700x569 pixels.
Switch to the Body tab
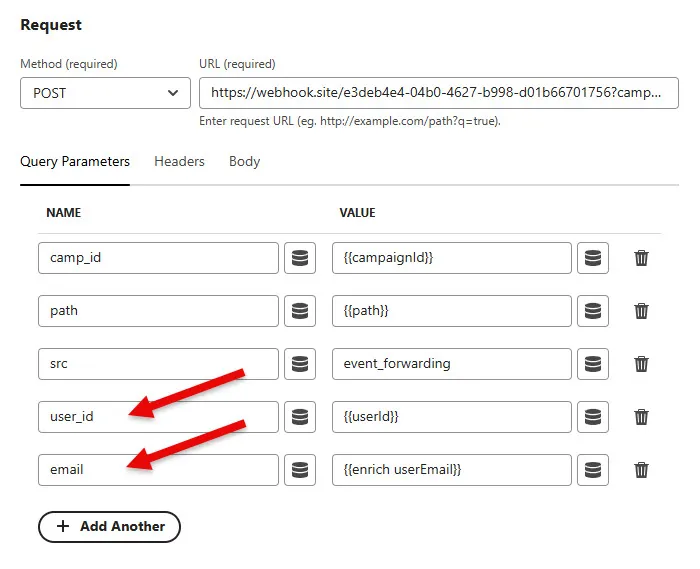coord(244,161)
